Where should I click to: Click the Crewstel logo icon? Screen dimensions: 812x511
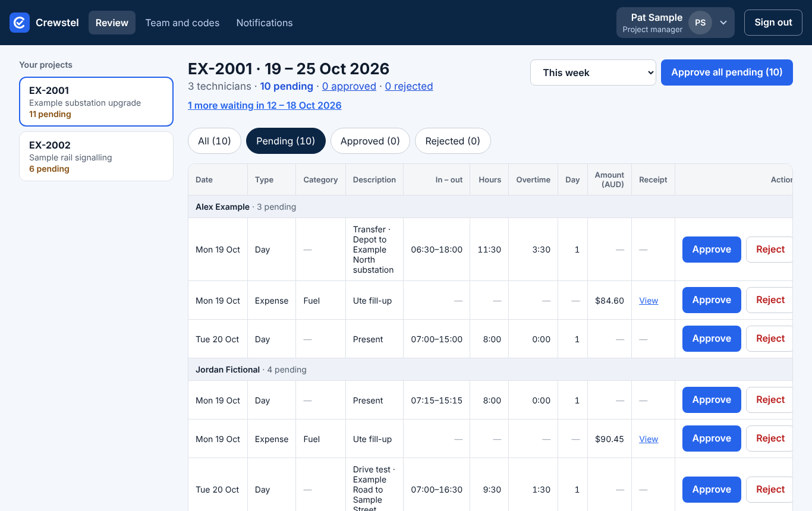pyautogui.click(x=20, y=23)
